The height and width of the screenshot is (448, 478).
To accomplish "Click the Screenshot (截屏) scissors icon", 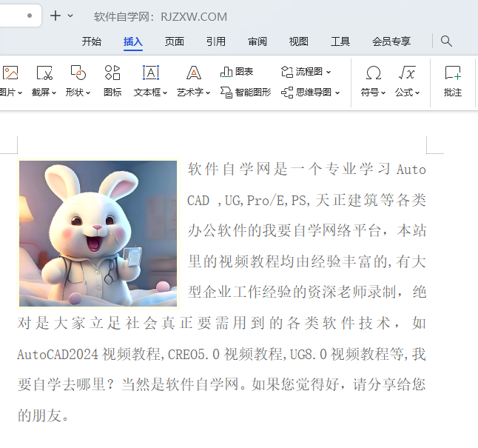I will [x=44, y=73].
